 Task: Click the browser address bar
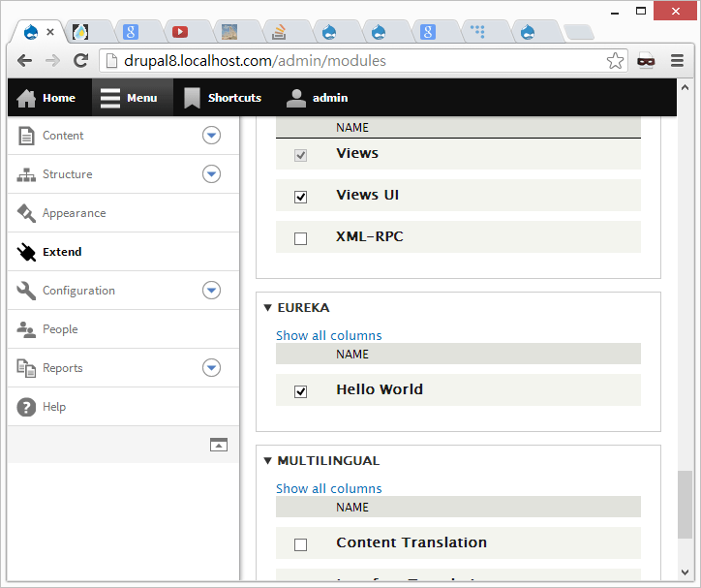(358, 61)
